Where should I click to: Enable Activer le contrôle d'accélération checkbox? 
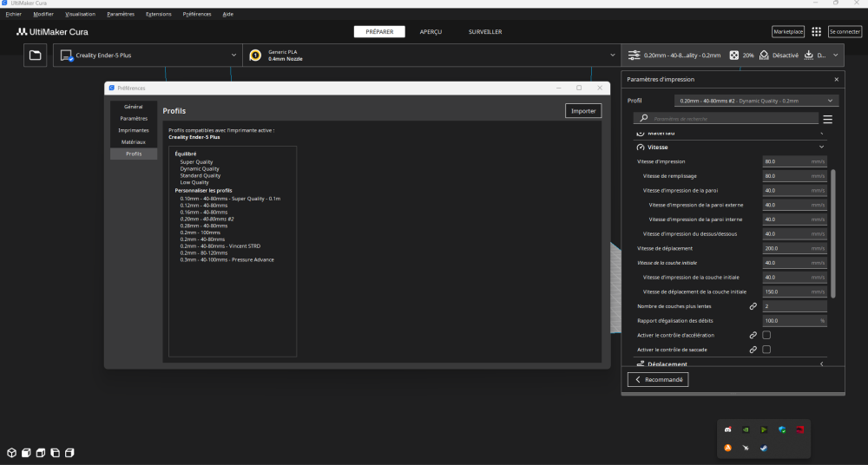766,335
